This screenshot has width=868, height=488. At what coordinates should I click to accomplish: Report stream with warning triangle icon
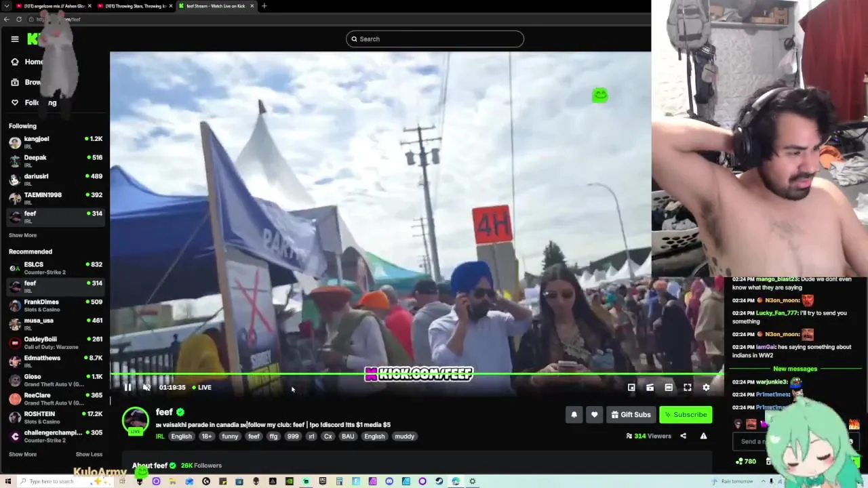(703, 436)
